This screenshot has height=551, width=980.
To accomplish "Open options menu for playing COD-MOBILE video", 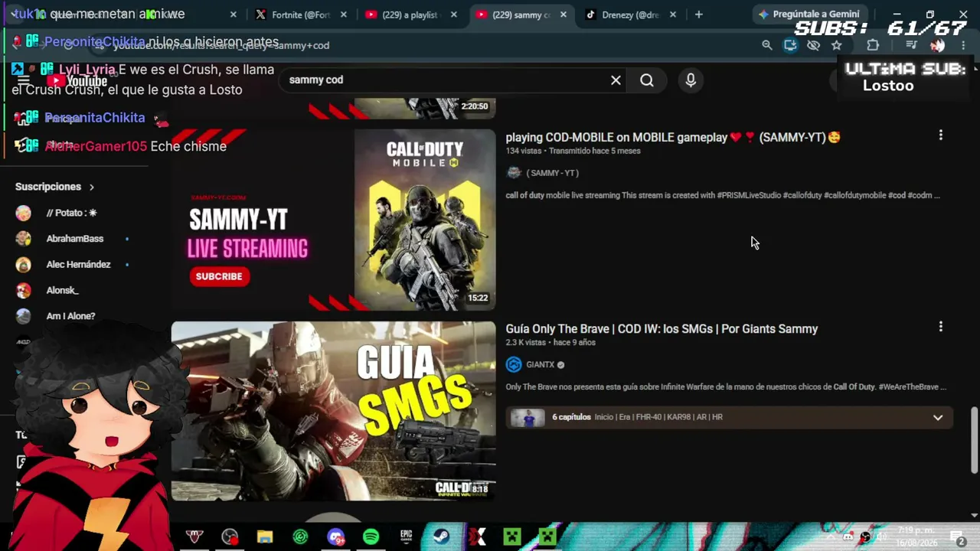I will point(941,135).
